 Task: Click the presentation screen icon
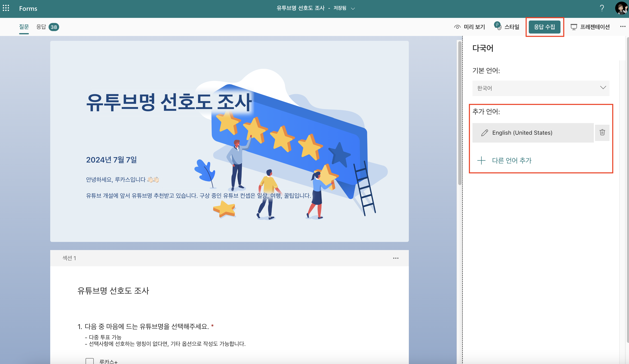point(573,27)
